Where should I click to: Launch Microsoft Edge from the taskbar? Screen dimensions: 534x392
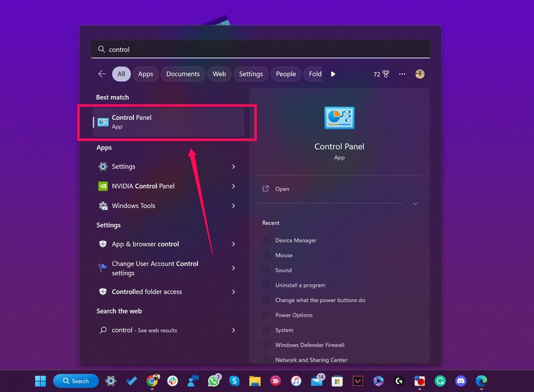481,381
